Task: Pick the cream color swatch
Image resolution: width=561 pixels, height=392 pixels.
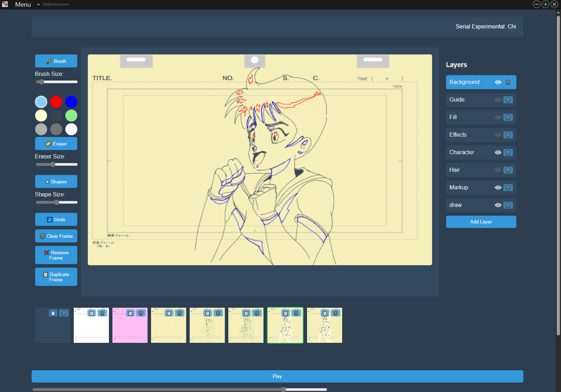Action: click(x=41, y=116)
